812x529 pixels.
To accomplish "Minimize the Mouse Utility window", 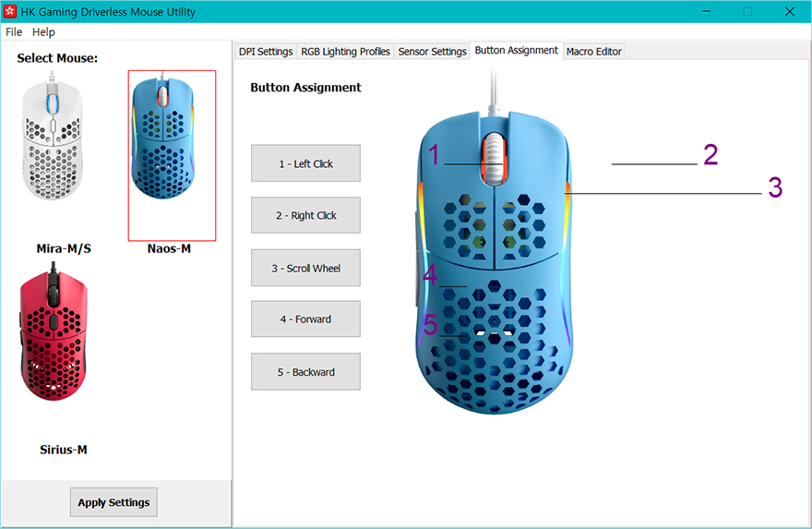I will click(x=706, y=11).
